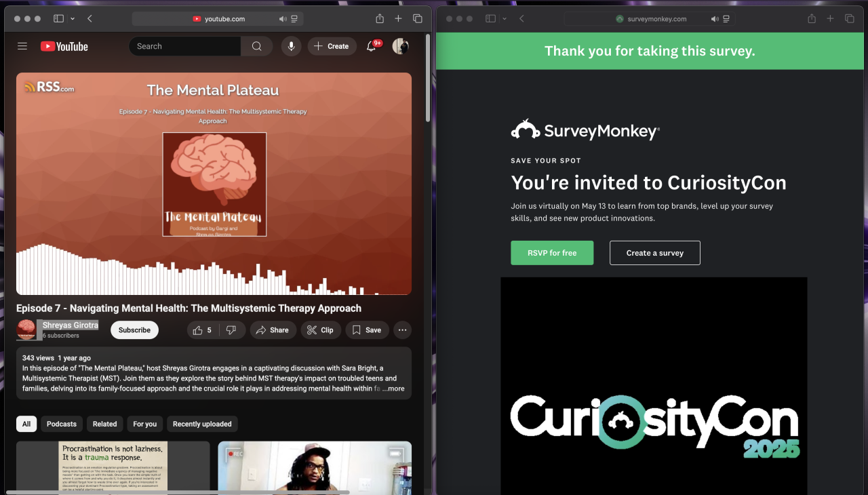Select the All filter chip

[26, 424]
